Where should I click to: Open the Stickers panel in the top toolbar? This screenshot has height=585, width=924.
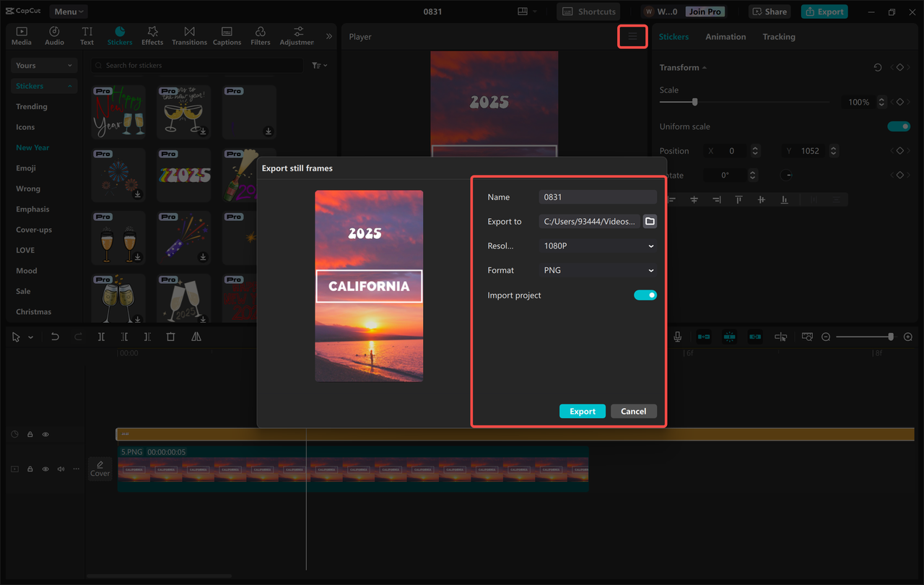coord(120,35)
